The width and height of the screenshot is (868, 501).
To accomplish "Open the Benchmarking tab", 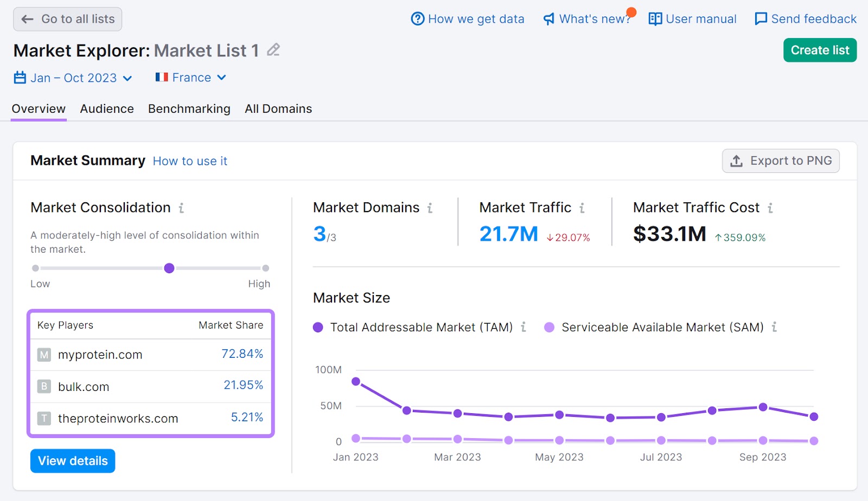I will [189, 108].
